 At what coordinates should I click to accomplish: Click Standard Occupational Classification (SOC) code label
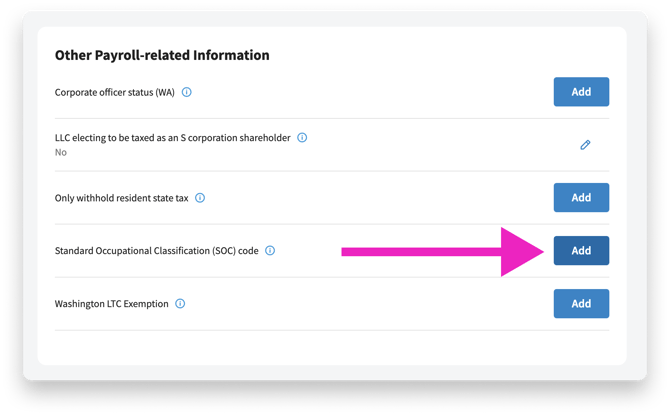point(156,251)
